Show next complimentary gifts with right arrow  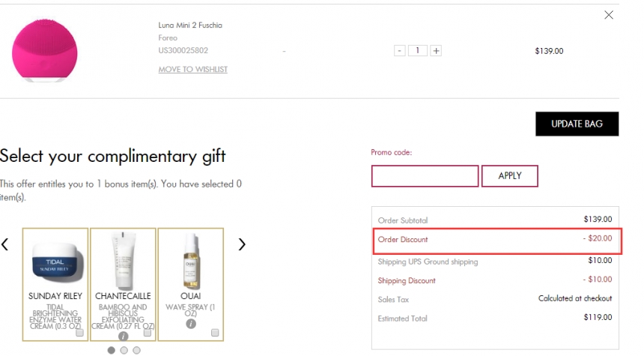click(242, 244)
